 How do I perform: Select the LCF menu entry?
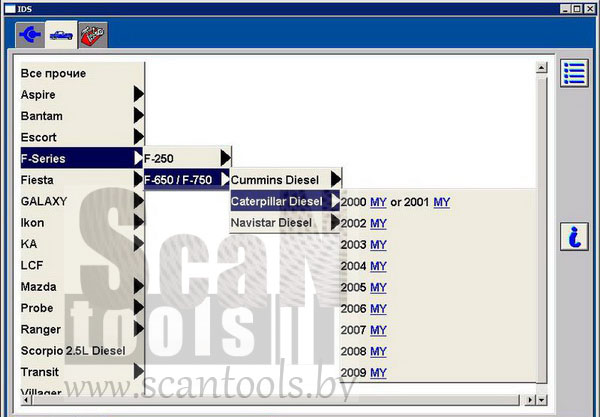point(82,265)
